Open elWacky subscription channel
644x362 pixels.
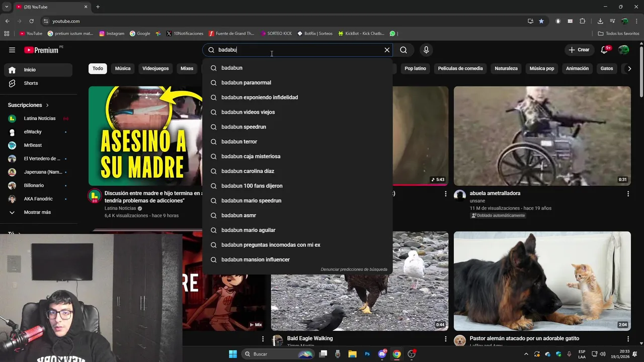click(x=38, y=132)
